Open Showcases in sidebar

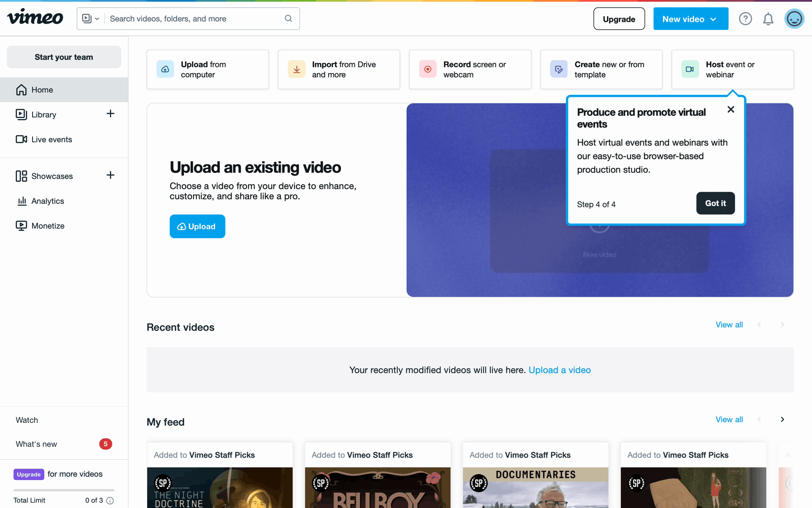(44, 176)
